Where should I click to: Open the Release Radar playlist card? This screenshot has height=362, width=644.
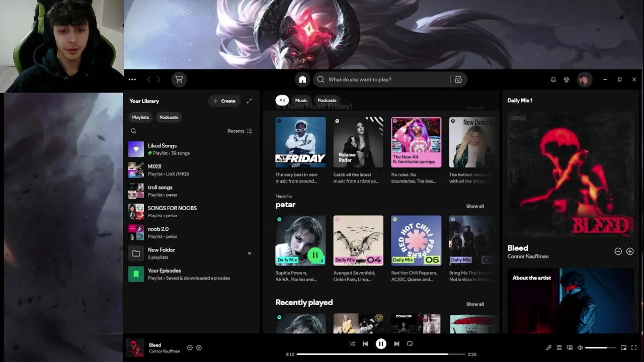tap(358, 151)
